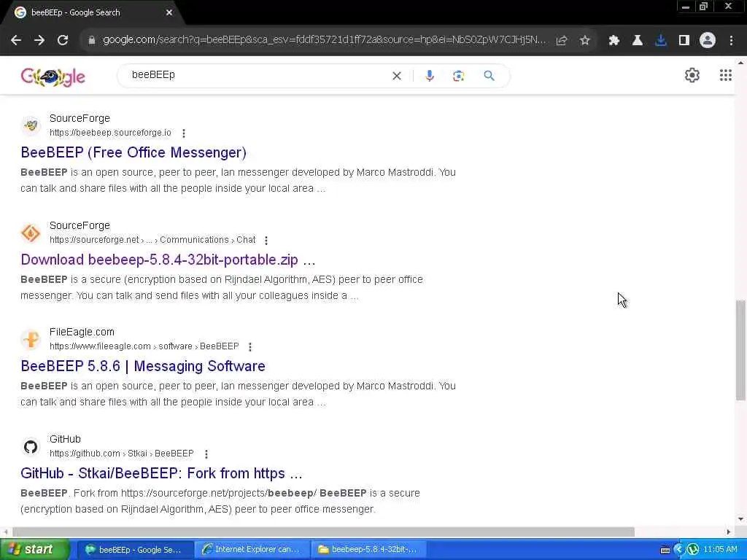Image resolution: width=747 pixels, height=560 pixels.
Task: Click the FileEagle result favicon
Action: tap(31, 340)
